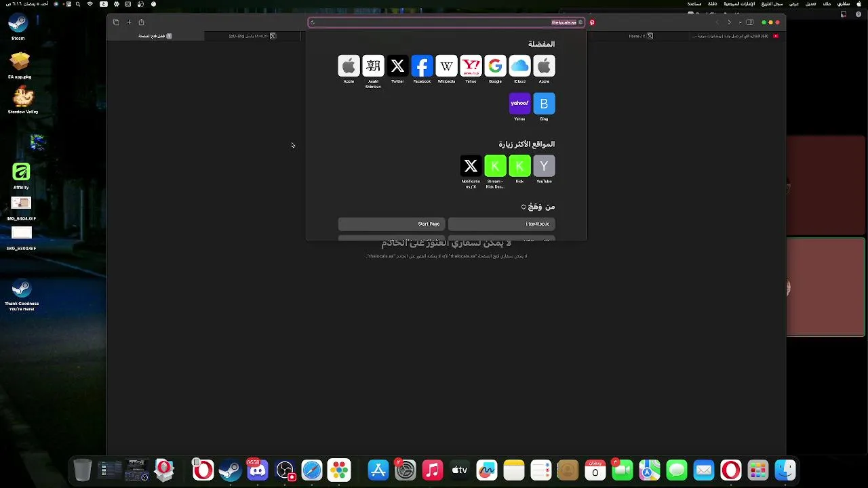Open the red Yahoo Japan favorite
This screenshot has width=868, height=488.
pos(471,66)
